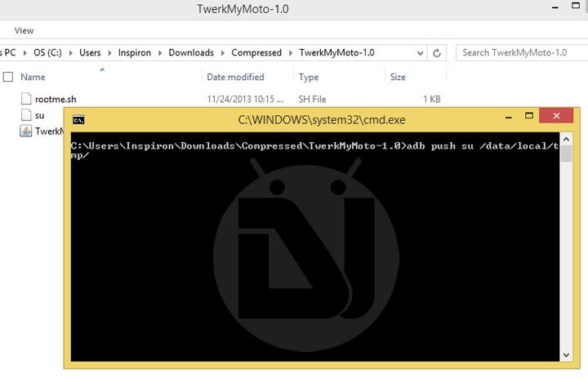Select the su file name
The image size is (588, 379).
tap(40, 115)
